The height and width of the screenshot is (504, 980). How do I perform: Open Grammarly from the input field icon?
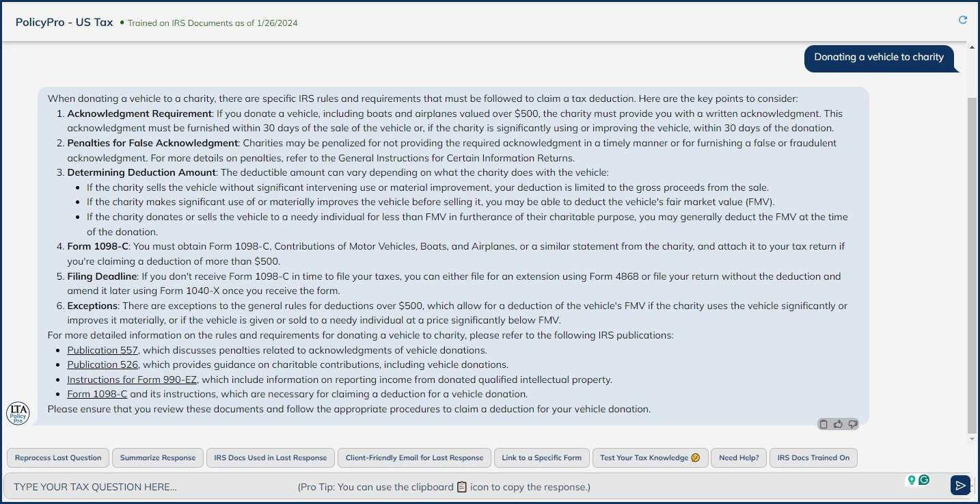click(x=924, y=481)
